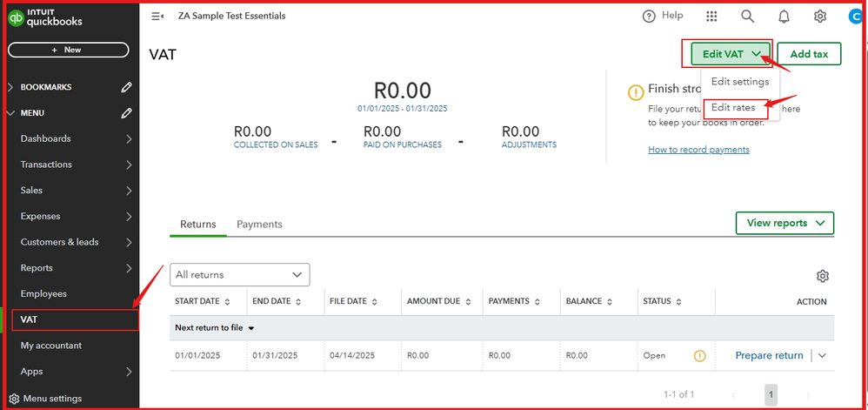Screen dimensions: 868x410
Task: Collapse the Next return to file group
Action: coord(250,328)
